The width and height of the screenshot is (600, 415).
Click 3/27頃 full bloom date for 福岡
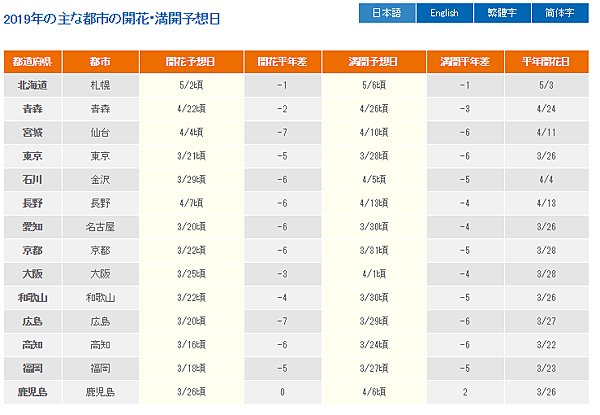point(374,369)
